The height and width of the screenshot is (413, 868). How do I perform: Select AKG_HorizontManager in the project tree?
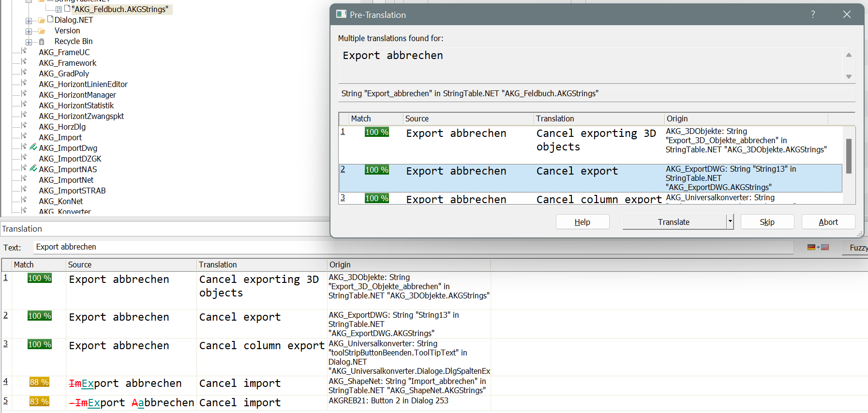pyautogui.click(x=77, y=95)
